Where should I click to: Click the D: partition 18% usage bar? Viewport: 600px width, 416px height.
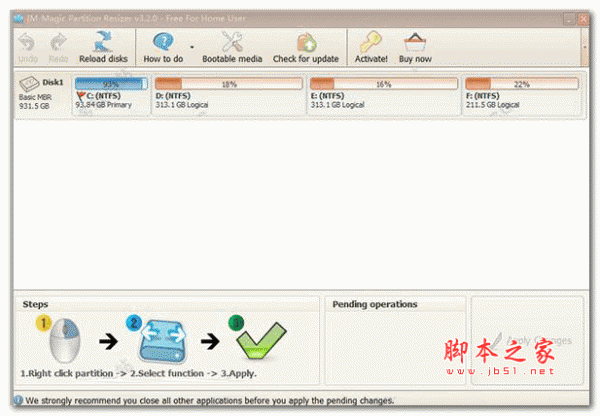pos(229,84)
